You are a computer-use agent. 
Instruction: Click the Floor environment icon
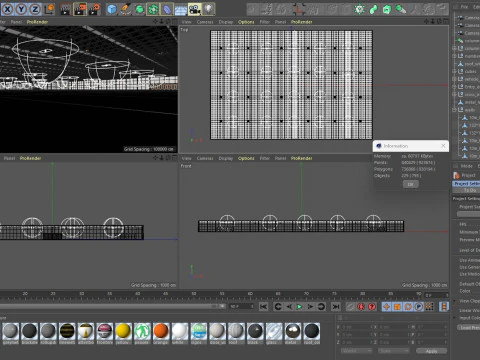pos(181,9)
